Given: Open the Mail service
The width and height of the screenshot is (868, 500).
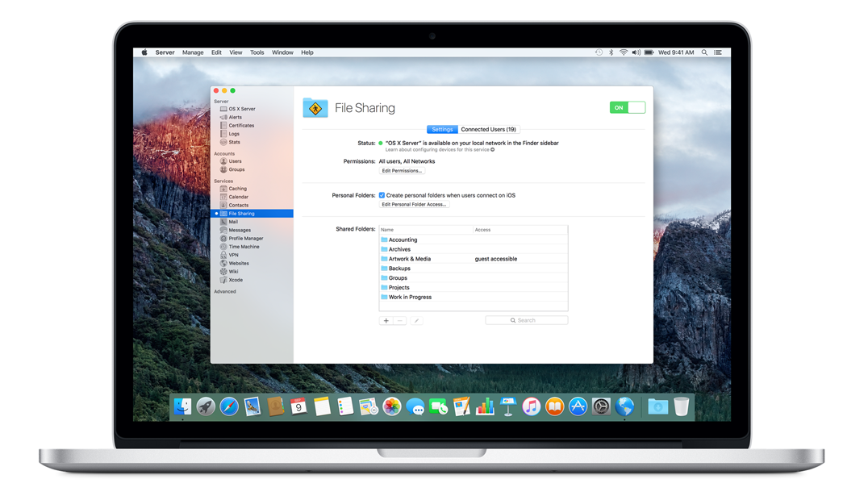Looking at the screenshot, I should (233, 222).
